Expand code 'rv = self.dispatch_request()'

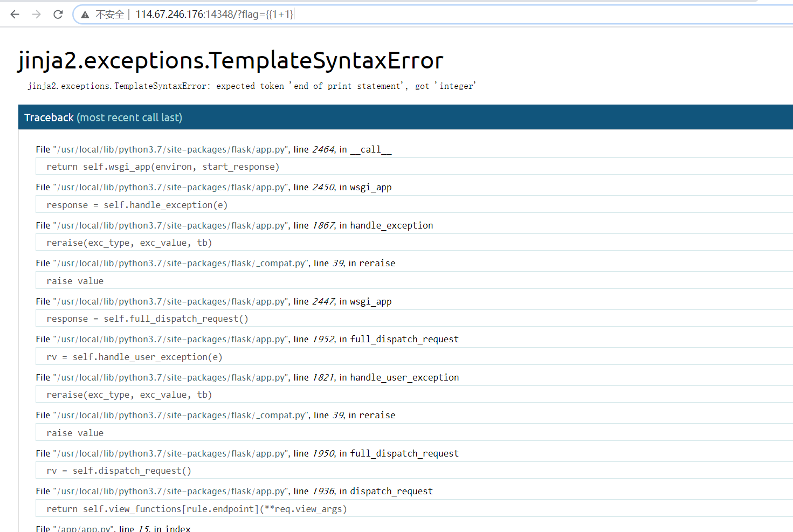(x=414, y=471)
